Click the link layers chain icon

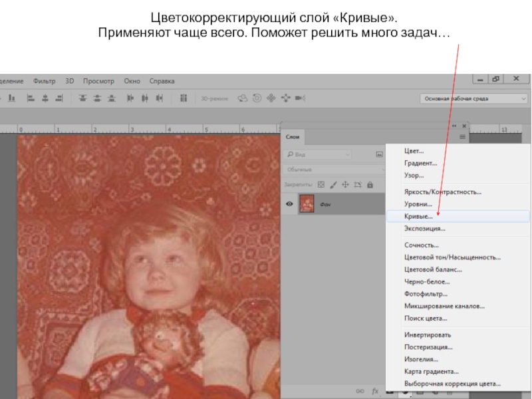pos(360,391)
